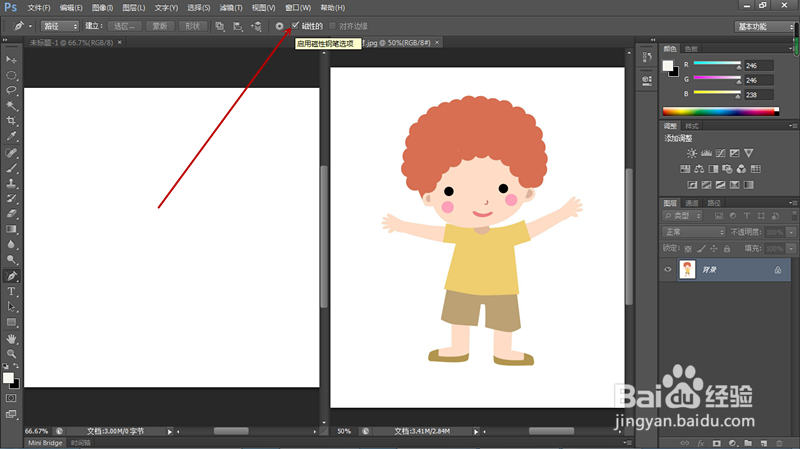Screen dimensions: 800x449
Task: Add a Curves adjustment
Action: coord(720,153)
